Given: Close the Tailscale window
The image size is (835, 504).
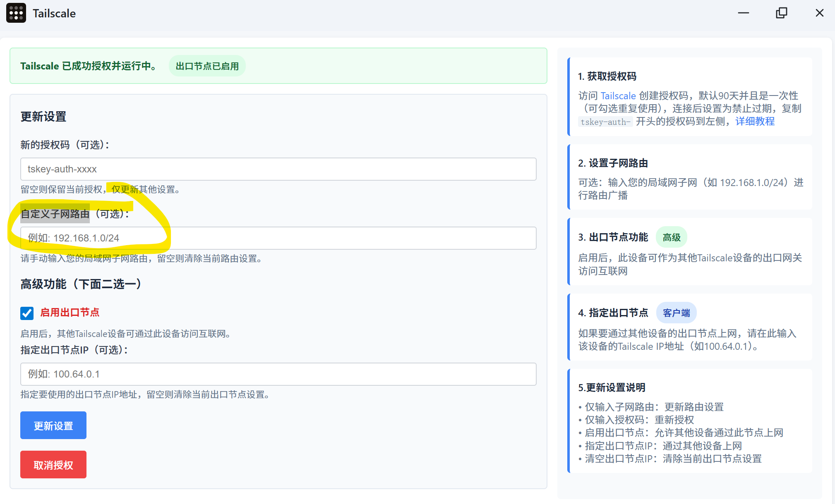Looking at the screenshot, I should click(819, 13).
